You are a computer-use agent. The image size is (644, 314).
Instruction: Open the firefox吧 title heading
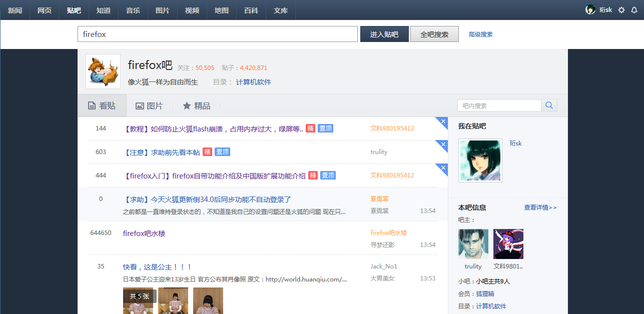150,65
